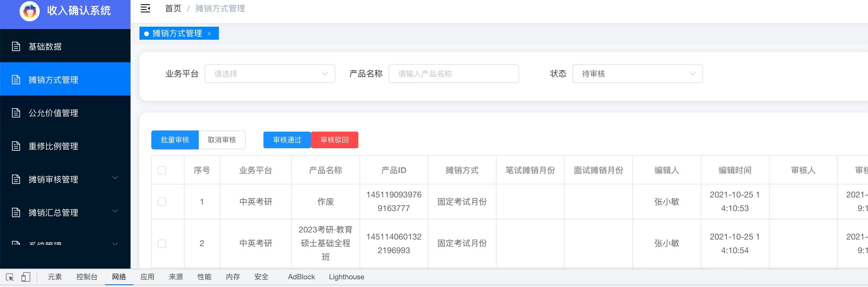Click the 批量审核 button
This screenshot has width=868, height=287.
(175, 140)
